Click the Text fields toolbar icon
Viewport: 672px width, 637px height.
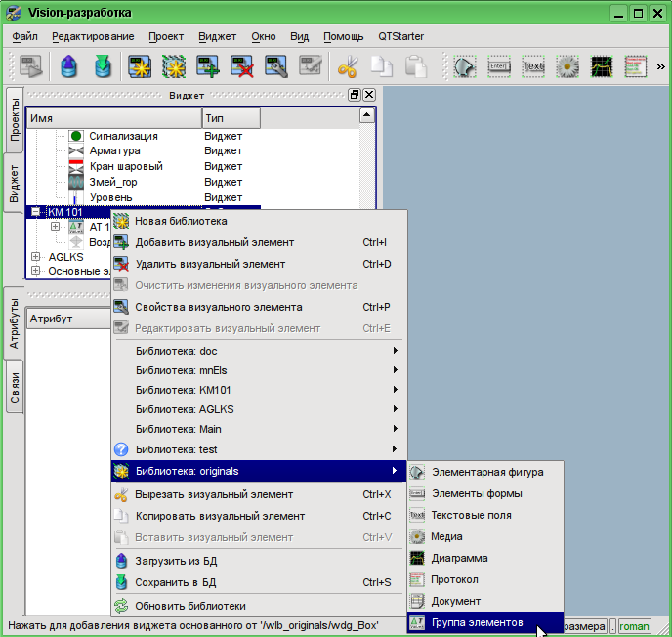(532, 66)
